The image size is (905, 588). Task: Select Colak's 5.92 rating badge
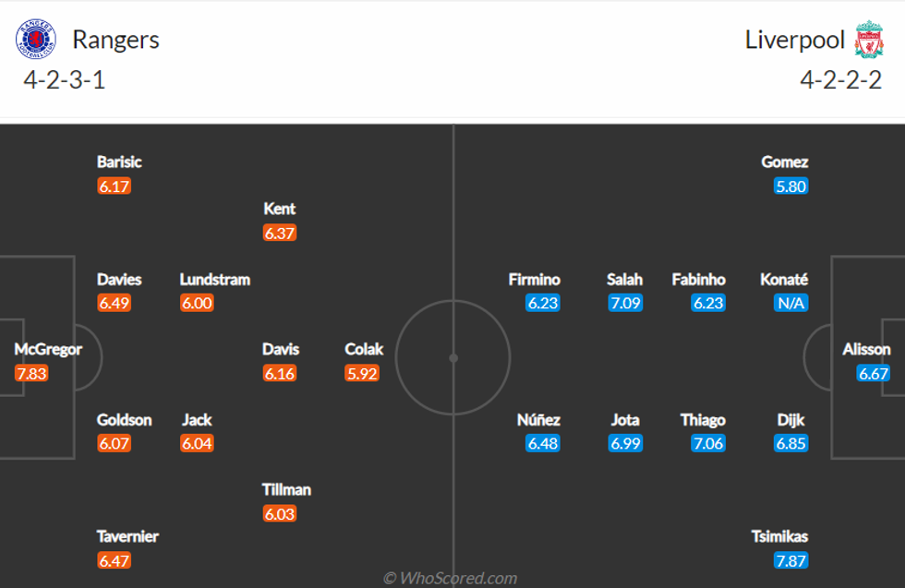tap(362, 374)
